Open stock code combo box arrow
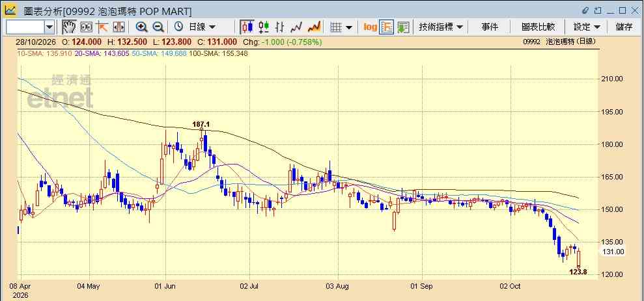 pos(49,27)
